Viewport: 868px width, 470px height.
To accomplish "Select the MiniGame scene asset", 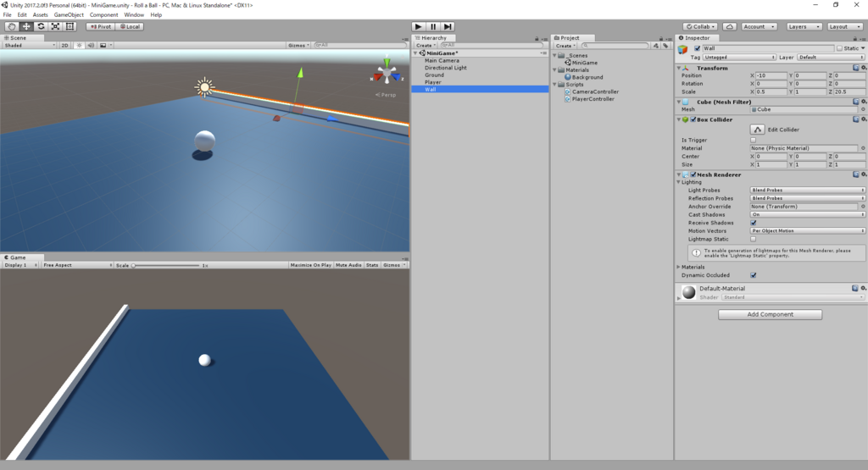I will click(585, 63).
